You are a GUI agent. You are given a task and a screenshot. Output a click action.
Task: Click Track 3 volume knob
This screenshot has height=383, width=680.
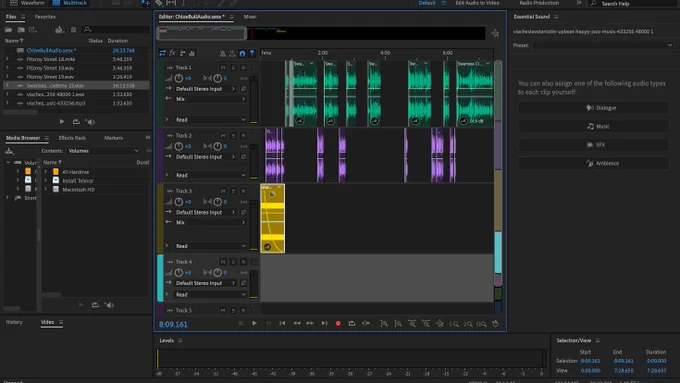[x=178, y=202]
